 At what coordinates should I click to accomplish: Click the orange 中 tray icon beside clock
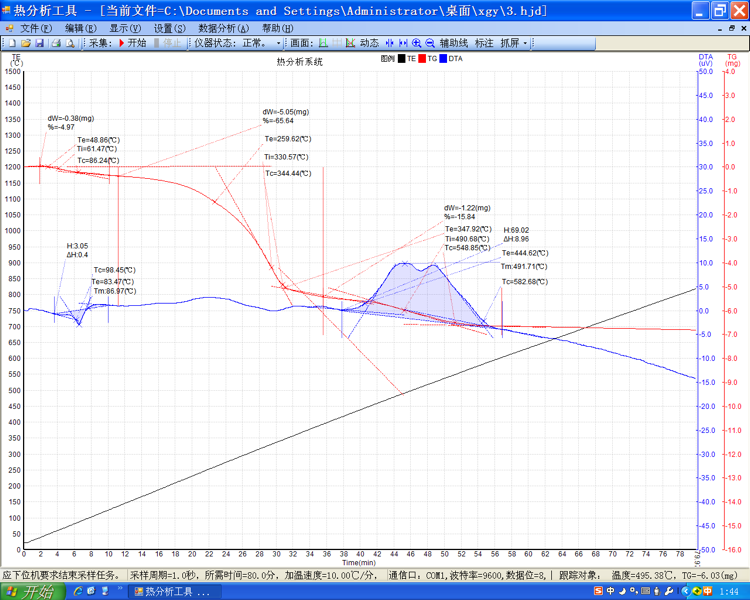click(x=707, y=591)
